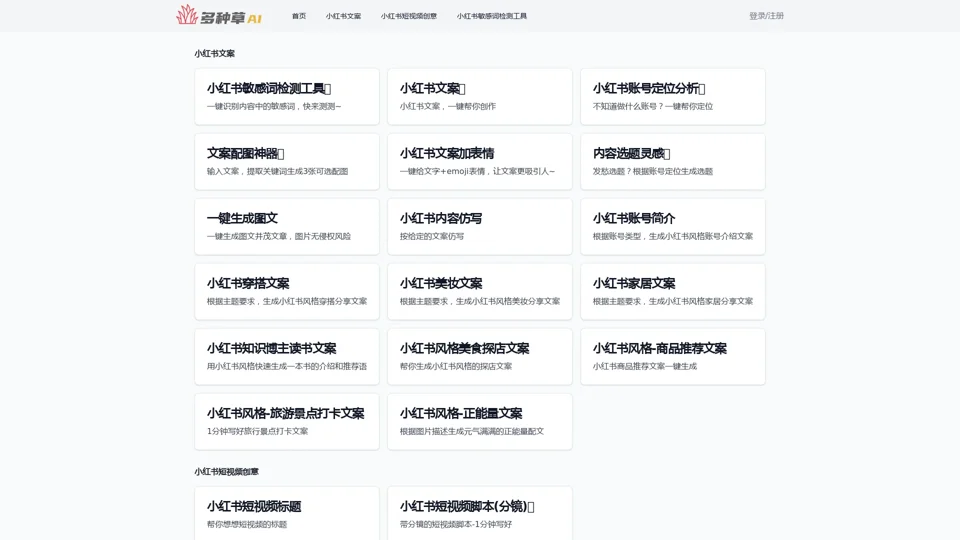Open the 小红书短视频脚本(分镜) card
960x540 pixels.
(480, 513)
